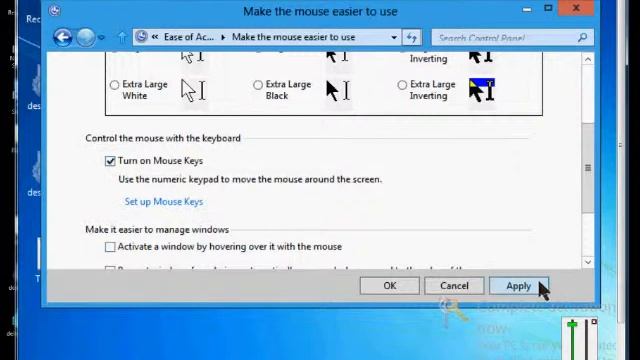This screenshot has width=640, height=360.
Task: Open the recent locations dropdown arrow
Action: click(102, 38)
